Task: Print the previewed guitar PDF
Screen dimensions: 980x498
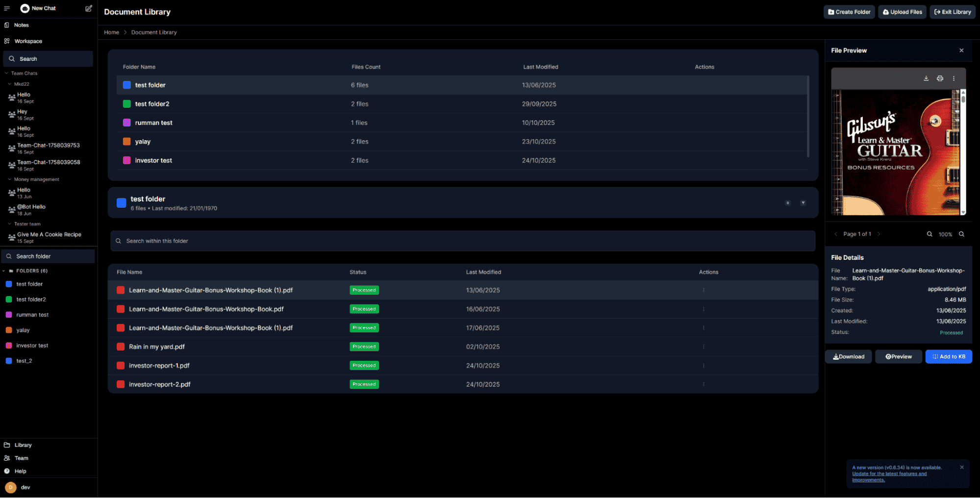Action: tap(940, 78)
